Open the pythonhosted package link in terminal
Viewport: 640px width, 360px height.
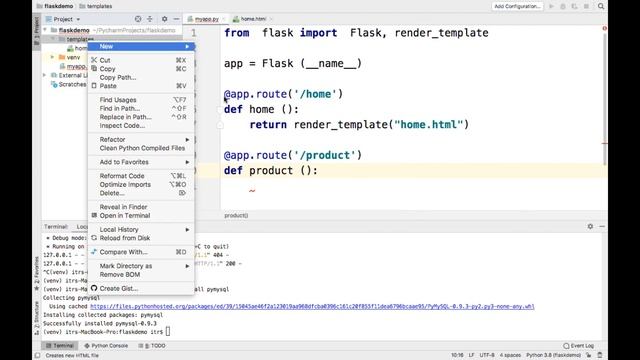[x=312, y=307]
